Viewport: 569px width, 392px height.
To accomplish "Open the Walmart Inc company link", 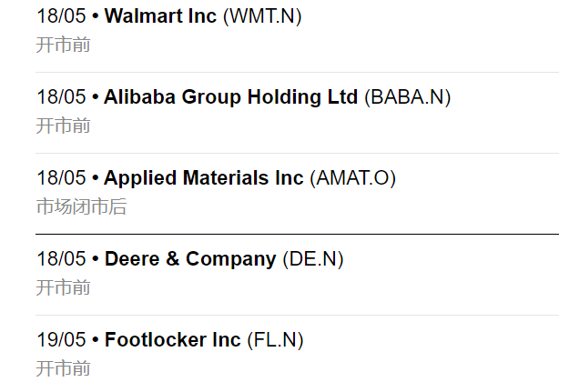I will (x=161, y=16).
